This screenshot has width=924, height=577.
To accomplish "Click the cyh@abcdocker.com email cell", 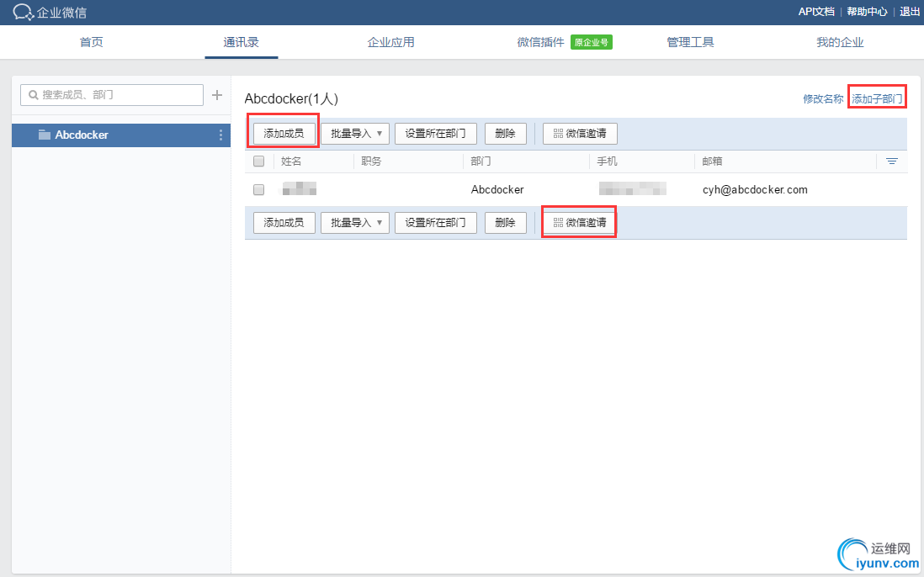I will click(755, 189).
